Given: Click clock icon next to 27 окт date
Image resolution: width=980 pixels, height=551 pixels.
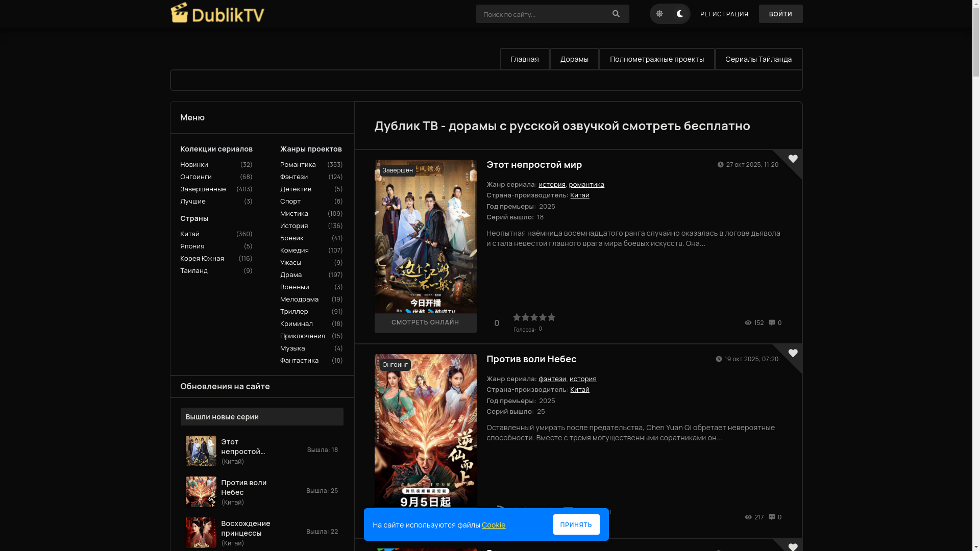Looking at the screenshot, I should 720,164.
